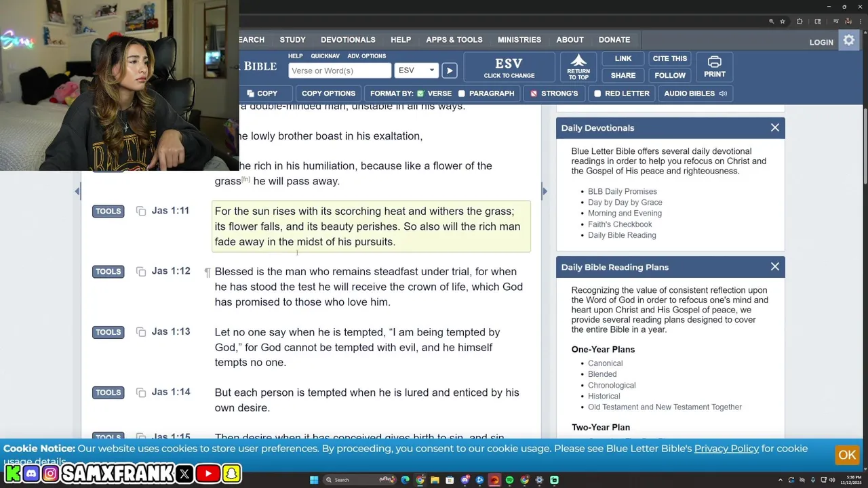The height and width of the screenshot is (488, 868).
Task: Close the Daily Devotionals panel
Action: 775,127
